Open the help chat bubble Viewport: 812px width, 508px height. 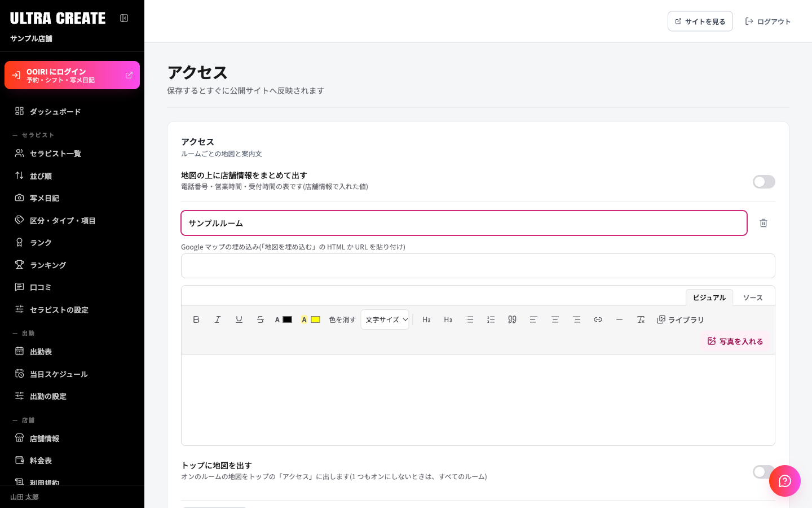[x=785, y=481]
